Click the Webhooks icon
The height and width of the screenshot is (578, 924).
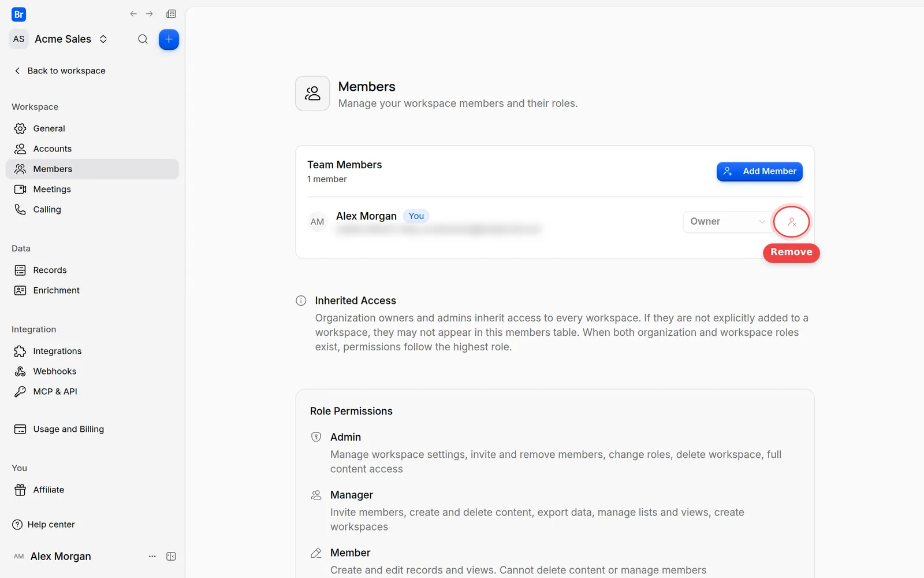coord(20,371)
